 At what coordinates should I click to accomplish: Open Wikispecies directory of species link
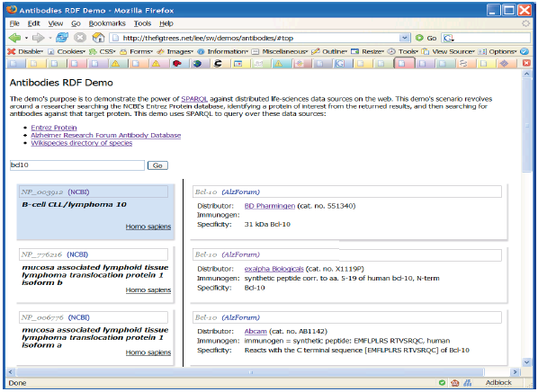[x=81, y=143]
